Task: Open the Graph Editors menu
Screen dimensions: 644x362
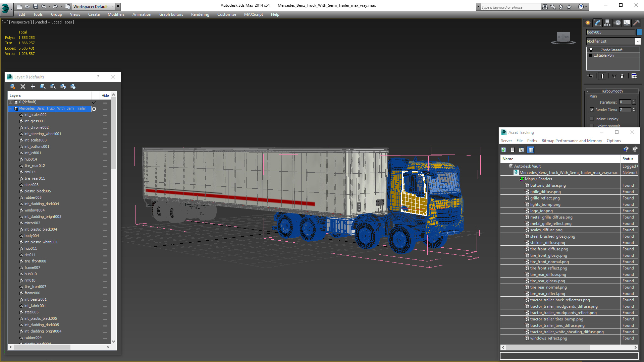Action: (x=171, y=14)
